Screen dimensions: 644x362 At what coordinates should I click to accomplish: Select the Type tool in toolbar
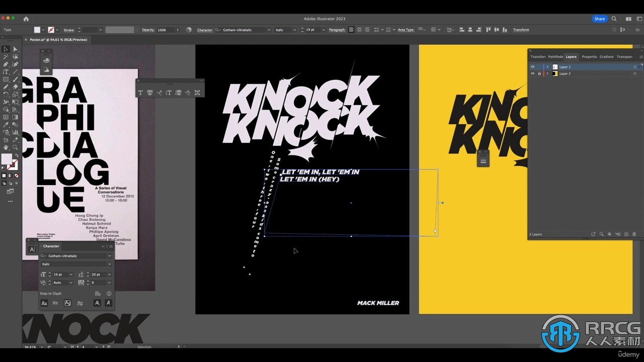pos(6,72)
